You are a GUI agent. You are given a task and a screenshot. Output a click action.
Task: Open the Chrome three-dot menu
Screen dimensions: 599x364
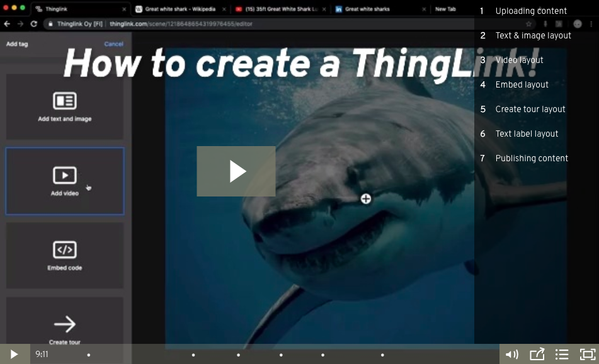(x=591, y=24)
